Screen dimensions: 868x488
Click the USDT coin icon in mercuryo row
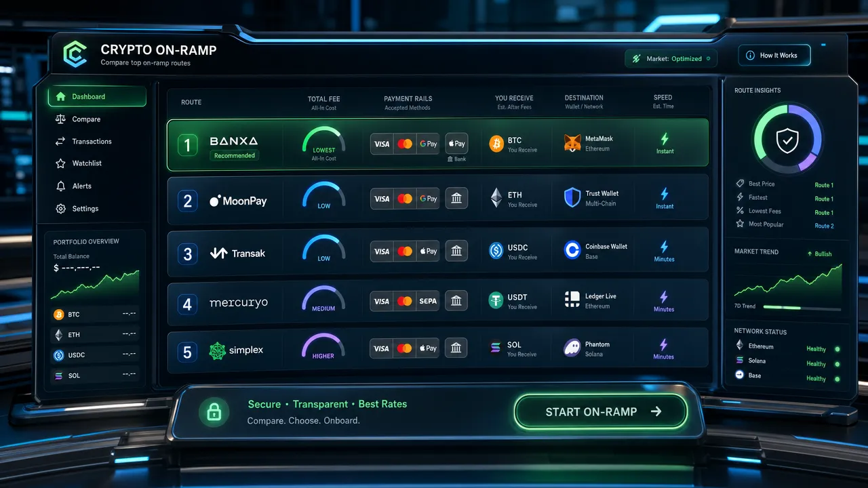(496, 300)
